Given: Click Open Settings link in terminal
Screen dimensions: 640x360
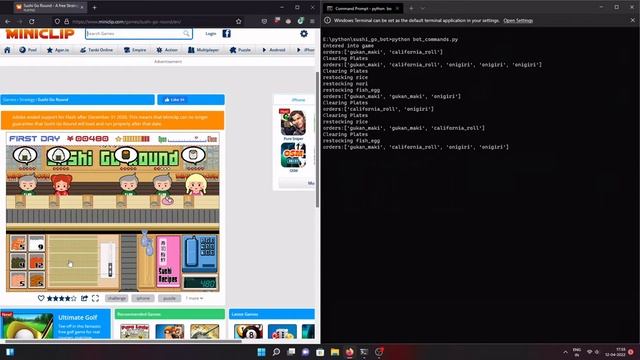Looking at the screenshot, I should tap(518, 20).
